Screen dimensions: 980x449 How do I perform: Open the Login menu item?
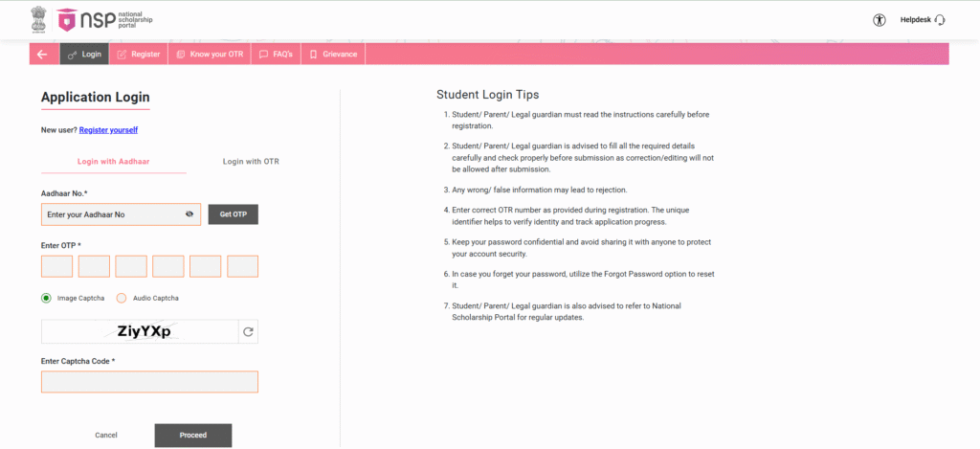[x=84, y=55]
